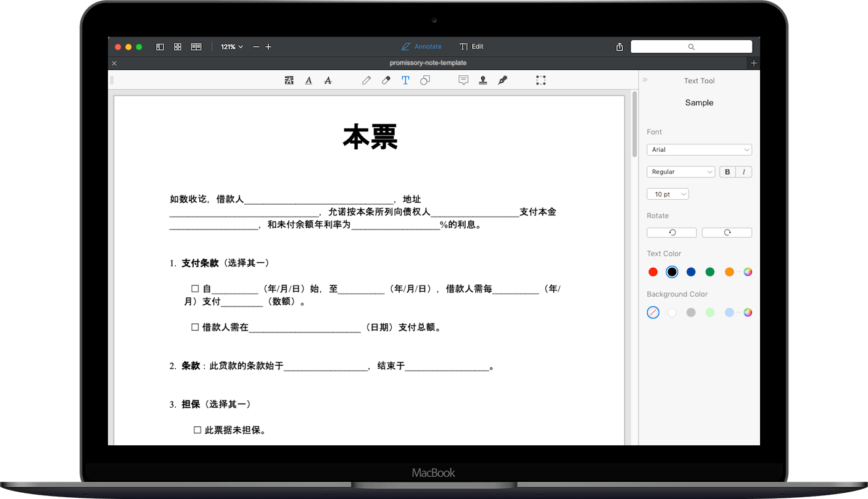Switch to Edit mode
The height and width of the screenshot is (499, 868).
click(x=471, y=46)
